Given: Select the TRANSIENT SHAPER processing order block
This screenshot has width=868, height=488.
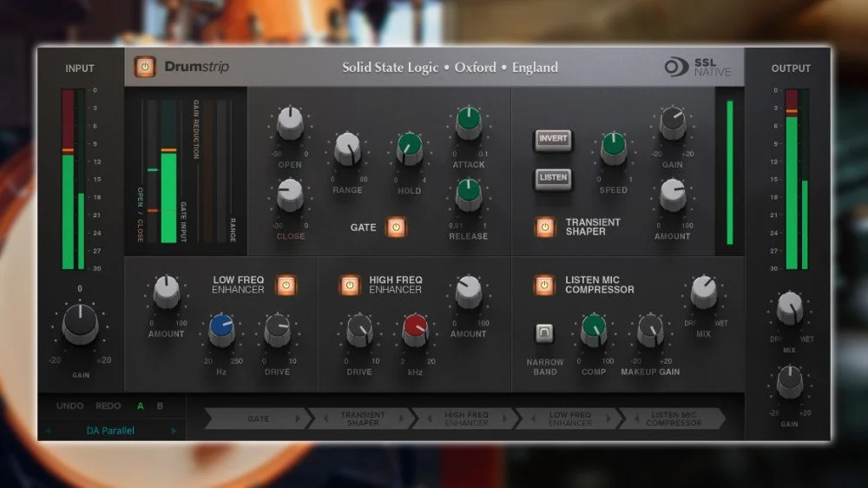Looking at the screenshot, I should click(x=363, y=419).
